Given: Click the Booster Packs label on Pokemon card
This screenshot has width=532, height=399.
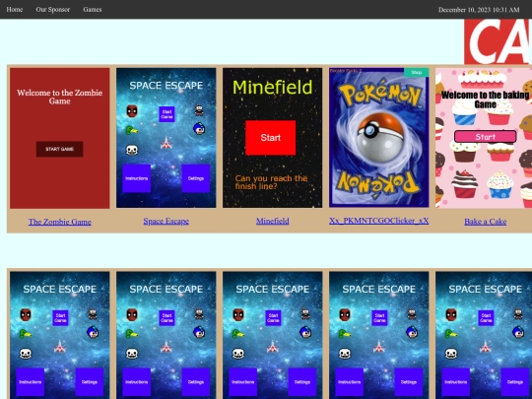Looking at the screenshot, I should point(346,71).
